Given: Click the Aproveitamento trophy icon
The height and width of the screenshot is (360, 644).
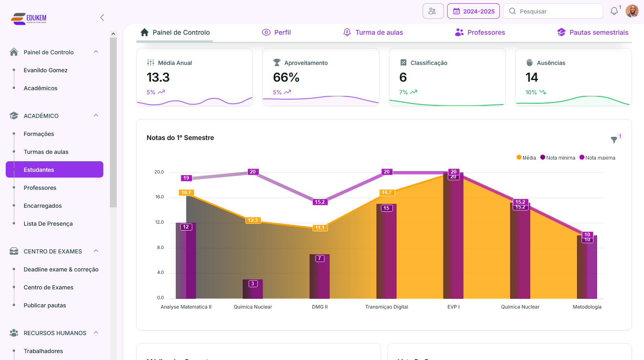Looking at the screenshot, I should click(277, 62).
